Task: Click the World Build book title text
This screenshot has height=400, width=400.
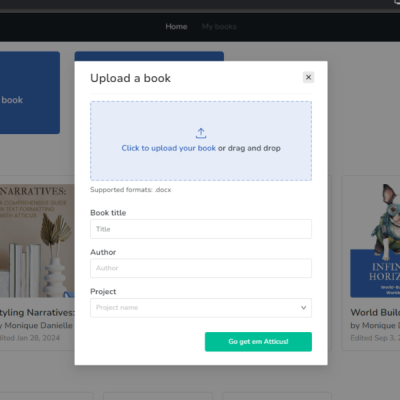Action: coord(375,312)
